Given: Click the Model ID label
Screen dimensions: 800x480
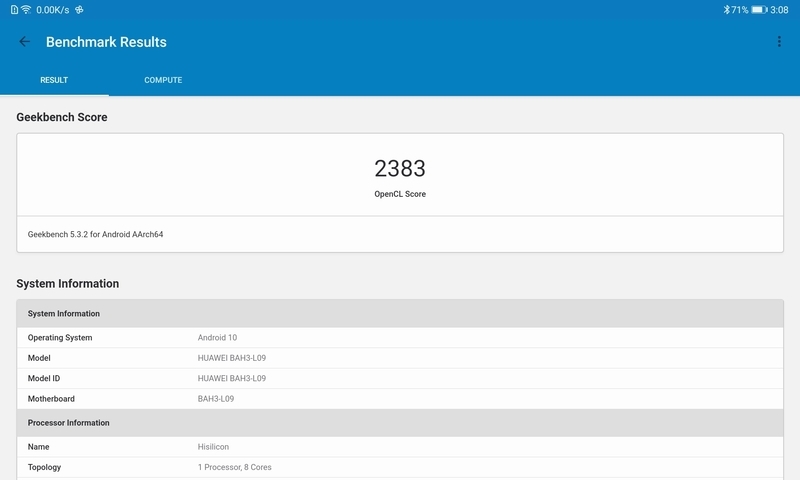Looking at the screenshot, I should coord(44,378).
